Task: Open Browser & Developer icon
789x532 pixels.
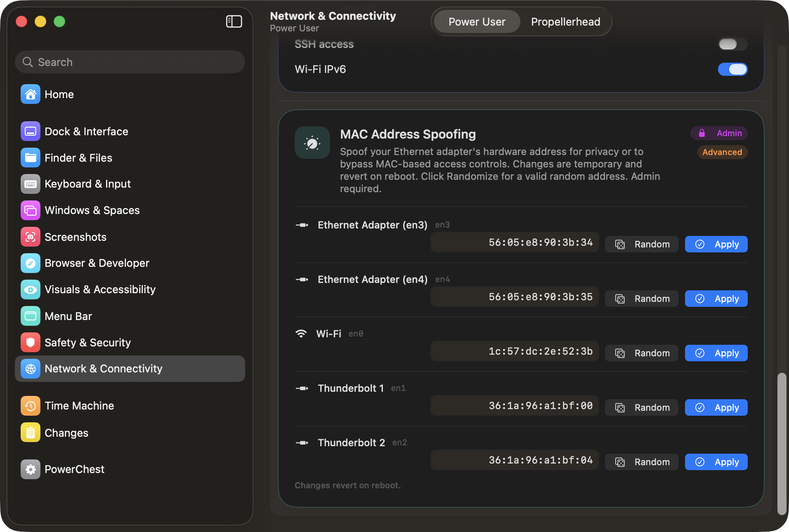Action: pos(30,263)
